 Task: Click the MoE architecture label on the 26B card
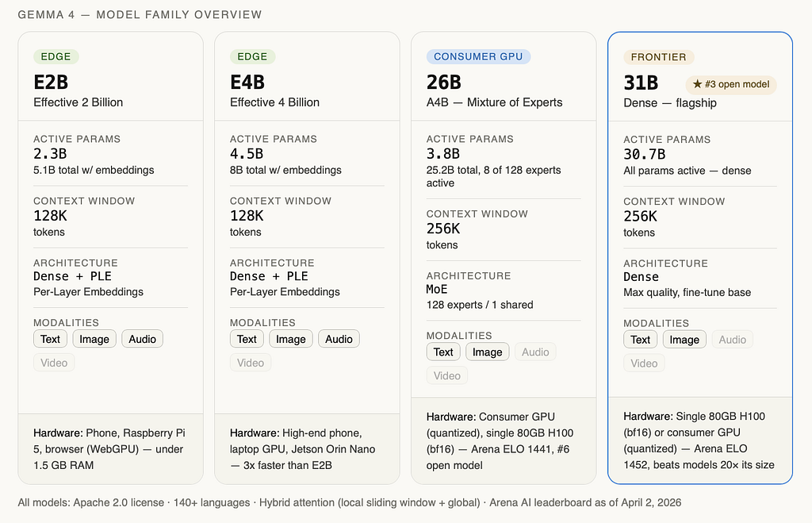(437, 289)
